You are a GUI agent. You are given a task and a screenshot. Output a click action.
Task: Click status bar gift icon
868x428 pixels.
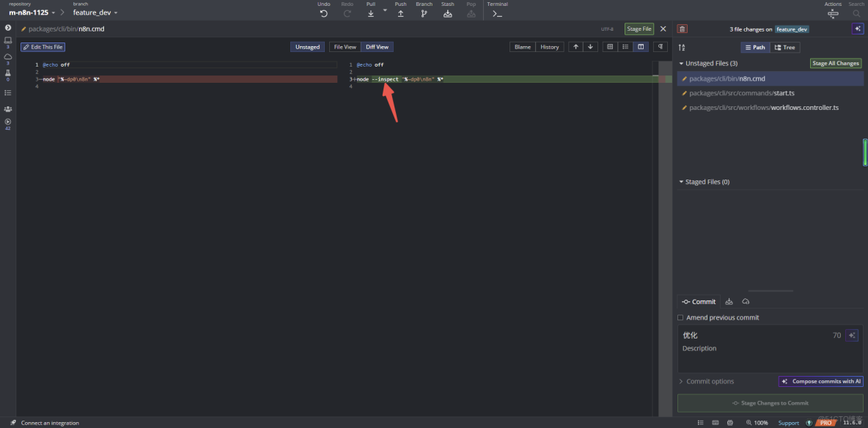pyautogui.click(x=730, y=423)
